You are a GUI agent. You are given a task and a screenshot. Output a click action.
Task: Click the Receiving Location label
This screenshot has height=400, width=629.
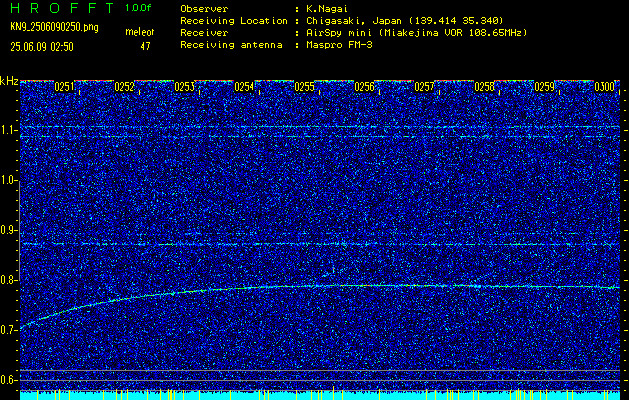click(x=234, y=20)
